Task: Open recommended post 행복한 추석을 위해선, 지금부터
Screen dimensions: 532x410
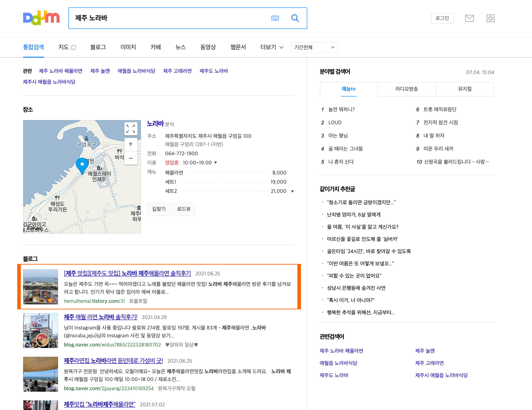Action: (361, 312)
